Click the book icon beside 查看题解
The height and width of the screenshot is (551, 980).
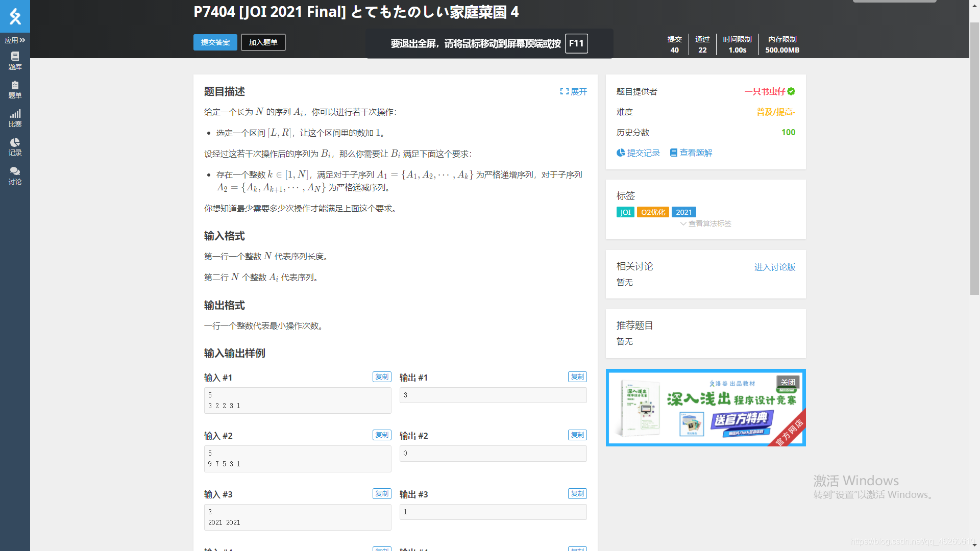point(674,153)
